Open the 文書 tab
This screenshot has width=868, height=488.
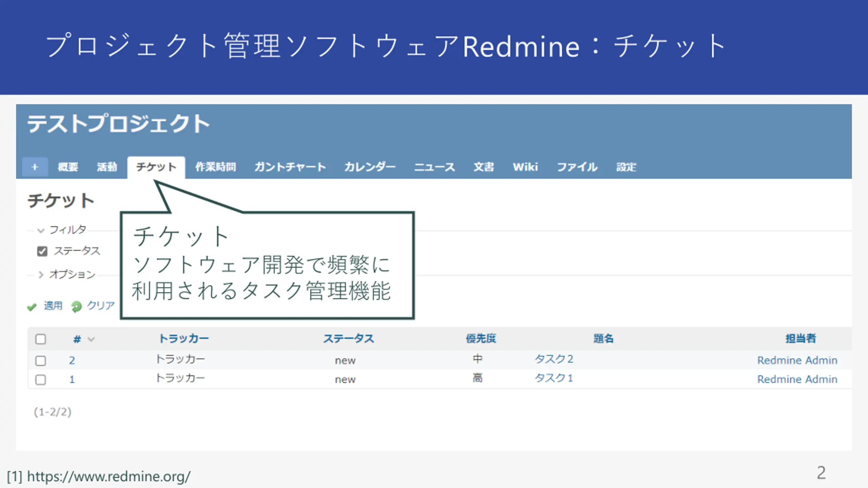(484, 167)
